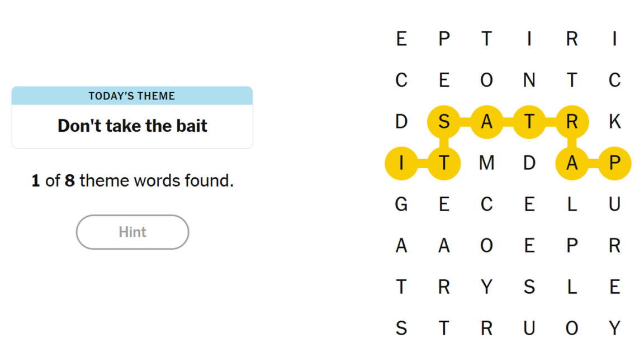The height and width of the screenshot is (362, 644).
Task: Select the letter K in the grid
Action: [614, 122]
